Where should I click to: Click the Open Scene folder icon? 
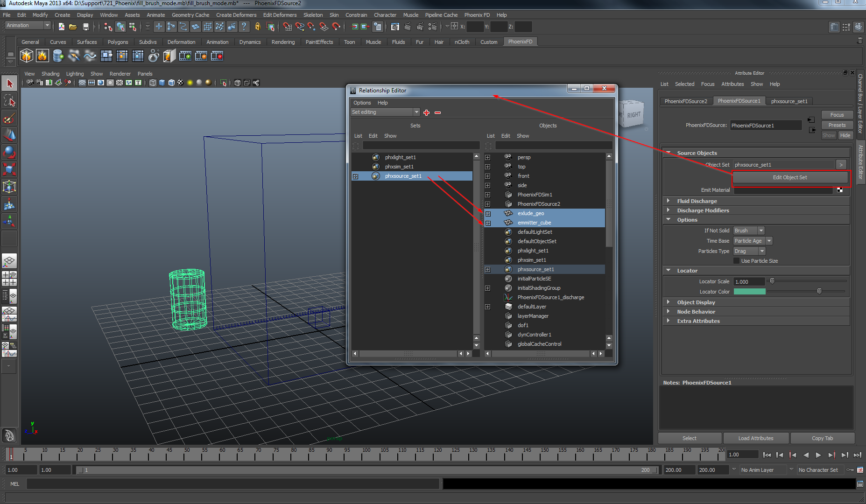[x=73, y=27]
